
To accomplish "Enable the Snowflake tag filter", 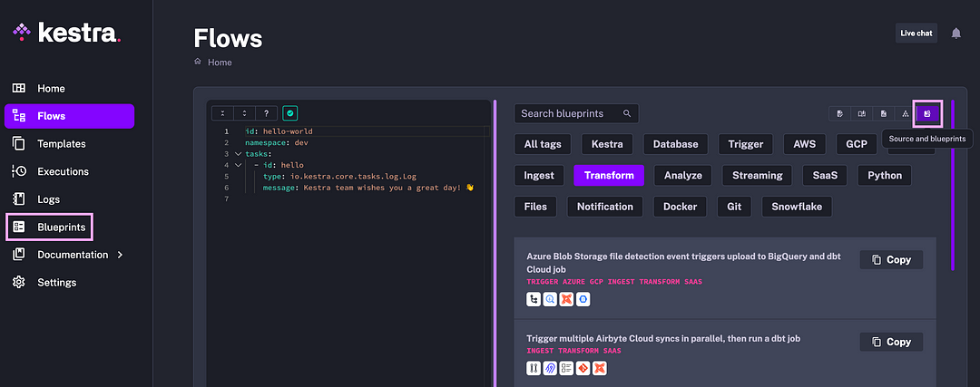I will [797, 207].
